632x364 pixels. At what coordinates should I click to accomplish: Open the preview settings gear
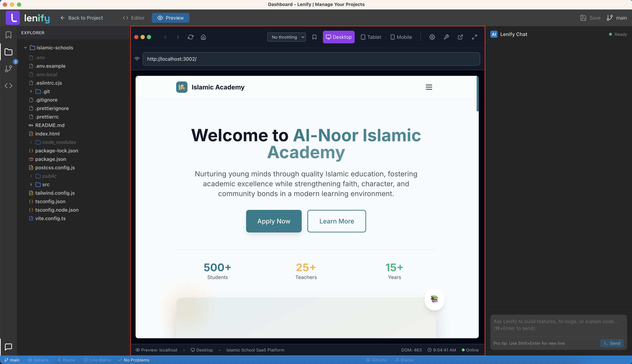coord(432,37)
